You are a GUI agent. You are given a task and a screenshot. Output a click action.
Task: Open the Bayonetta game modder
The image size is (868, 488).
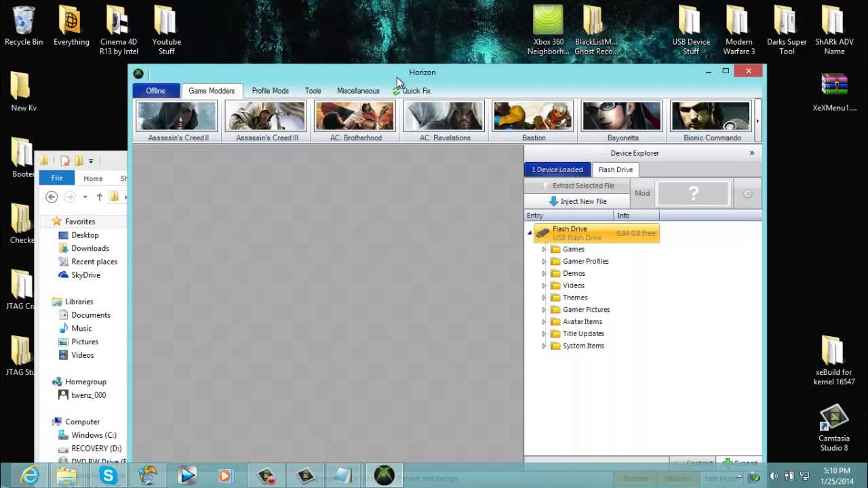pos(622,121)
